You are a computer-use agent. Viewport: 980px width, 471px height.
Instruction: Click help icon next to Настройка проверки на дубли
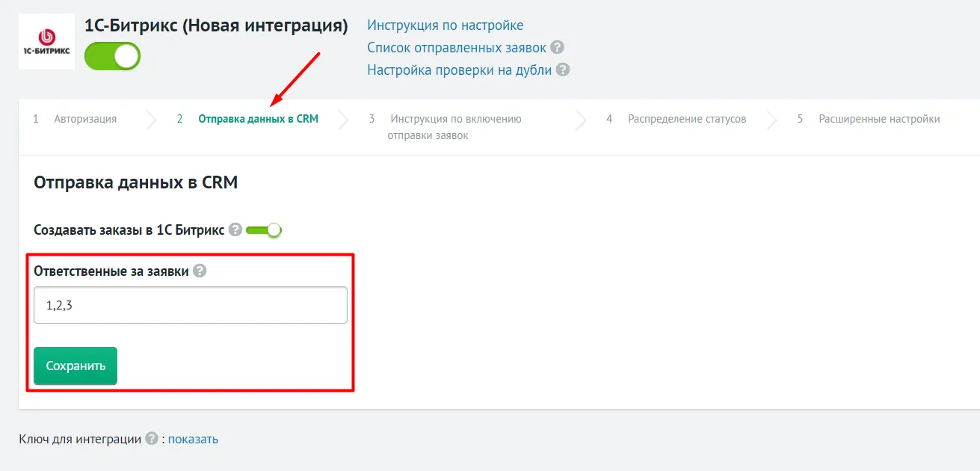coord(563,70)
